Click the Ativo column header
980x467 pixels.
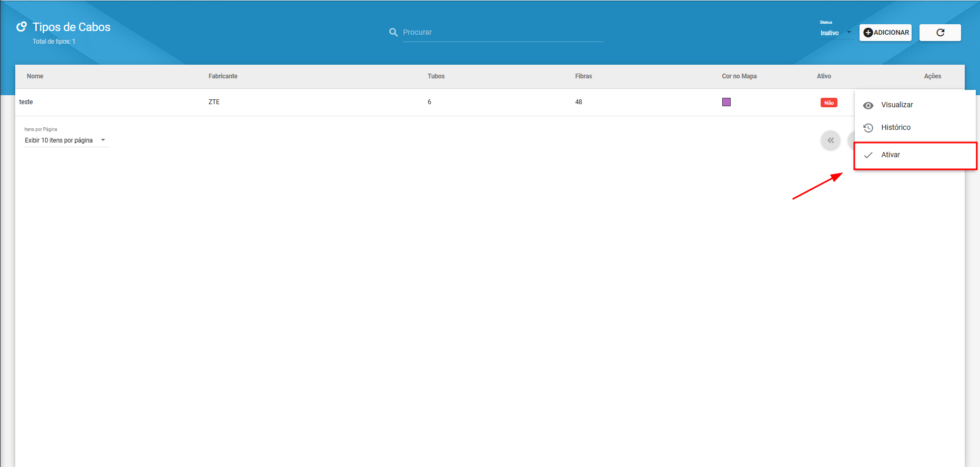[824, 76]
